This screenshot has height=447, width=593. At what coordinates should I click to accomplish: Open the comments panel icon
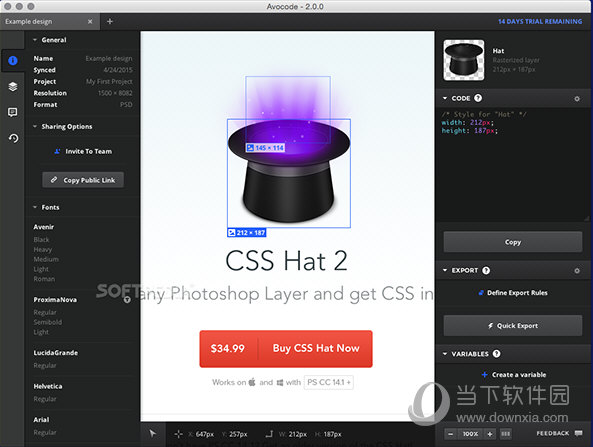pyautogui.click(x=12, y=112)
